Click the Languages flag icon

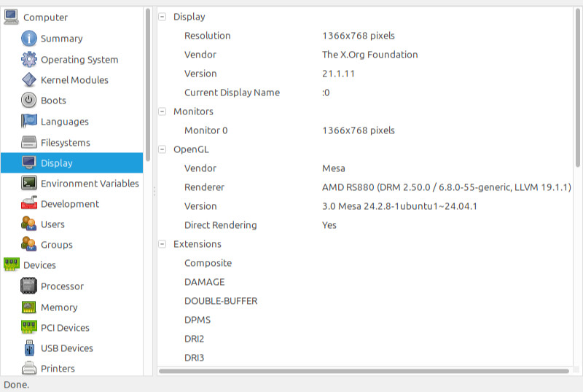(x=29, y=121)
